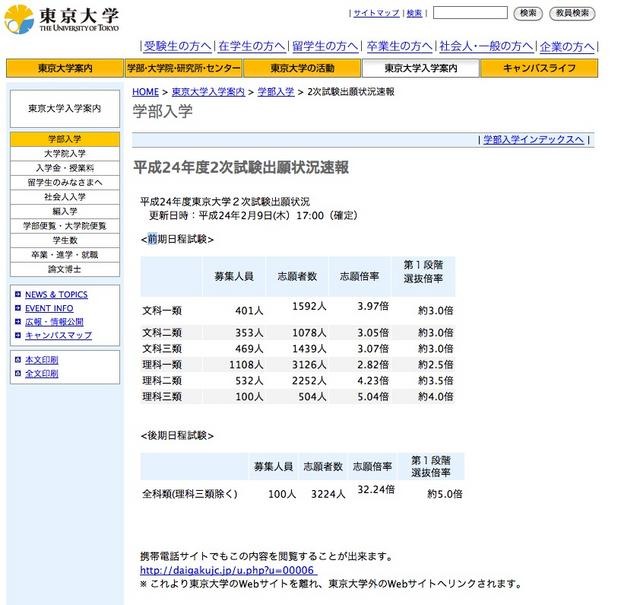
Task: Open the 検索 link beside サイトマップ
Action: (x=414, y=13)
